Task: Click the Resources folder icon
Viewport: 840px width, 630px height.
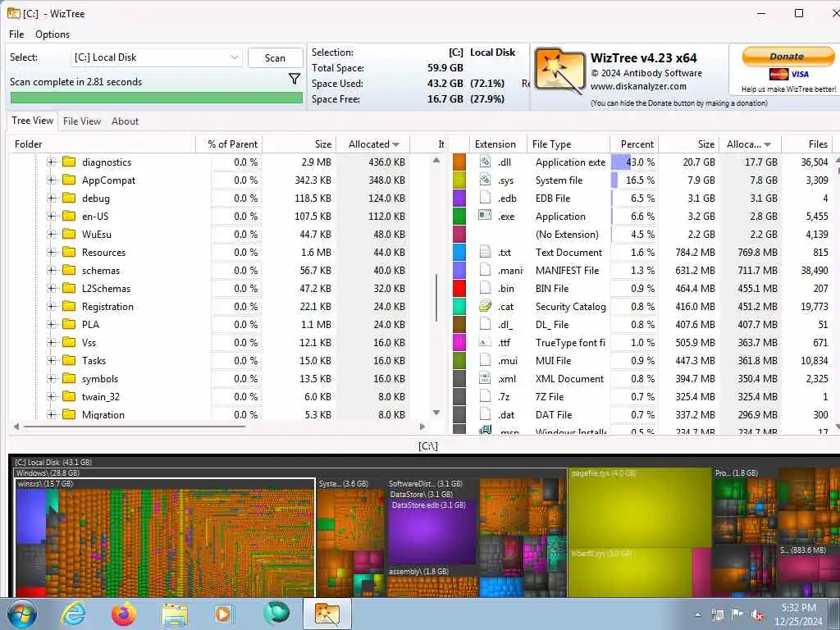Action: pos(69,252)
